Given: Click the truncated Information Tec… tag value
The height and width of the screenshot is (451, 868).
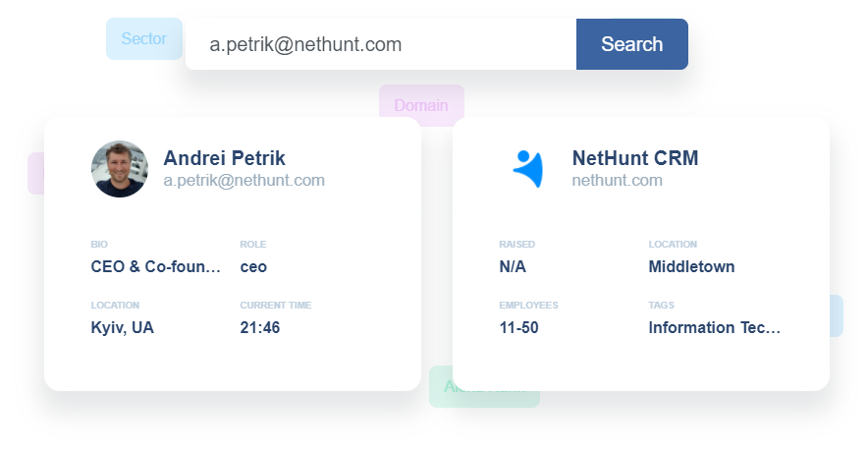Looking at the screenshot, I should point(714,328).
